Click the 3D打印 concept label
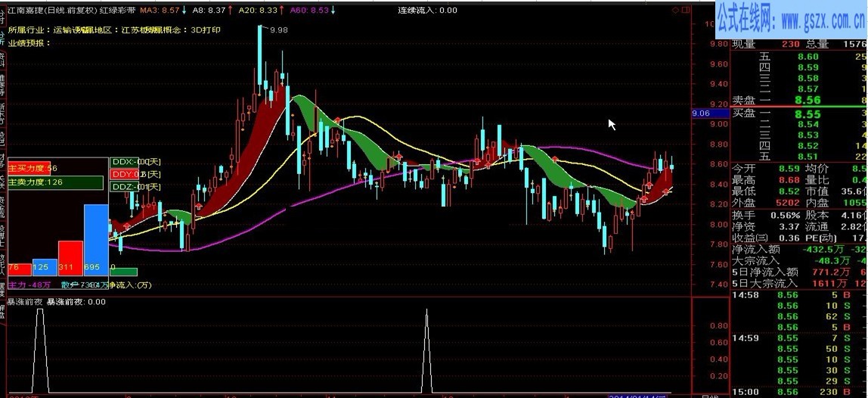The height and width of the screenshot is (398, 868). (x=206, y=30)
